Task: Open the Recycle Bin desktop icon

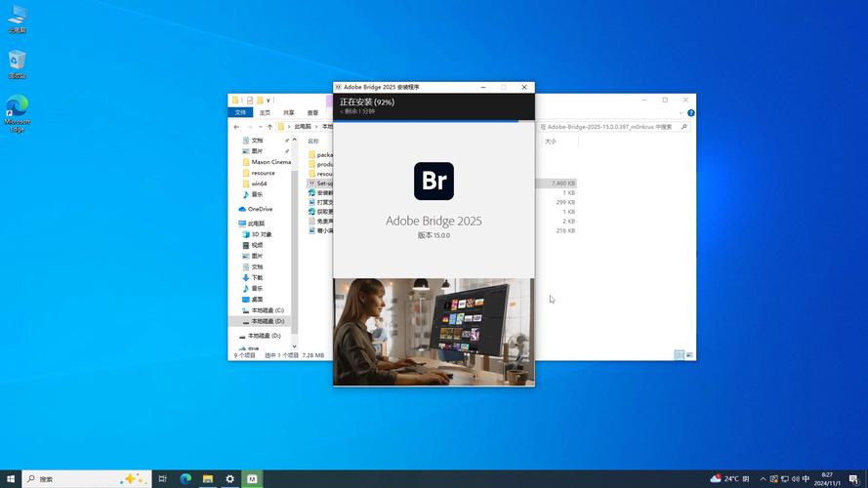Action: [x=18, y=64]
